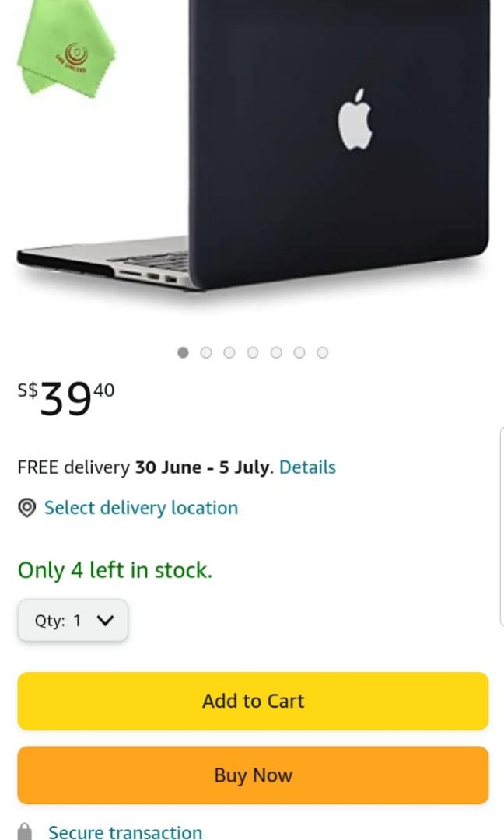Tap the location pin icon
Screen dimensions: 504x840
pos(26,508)
